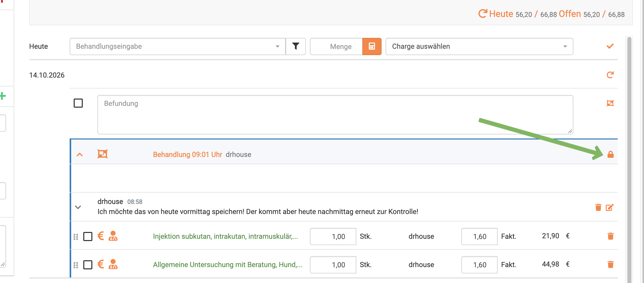Screen dimensions: 644x283
Task: Delete the Allgemeine Untersuchung row
Action: 610,264
